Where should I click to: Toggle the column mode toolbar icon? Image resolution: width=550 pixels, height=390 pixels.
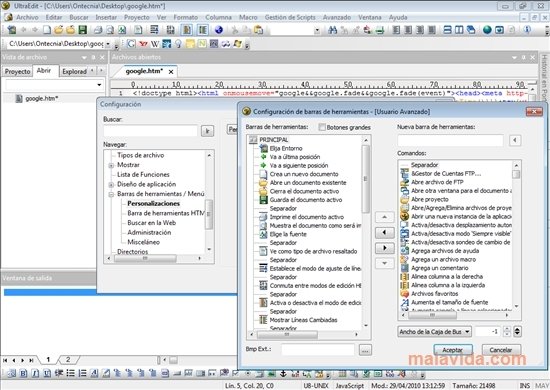click(187, 30)
